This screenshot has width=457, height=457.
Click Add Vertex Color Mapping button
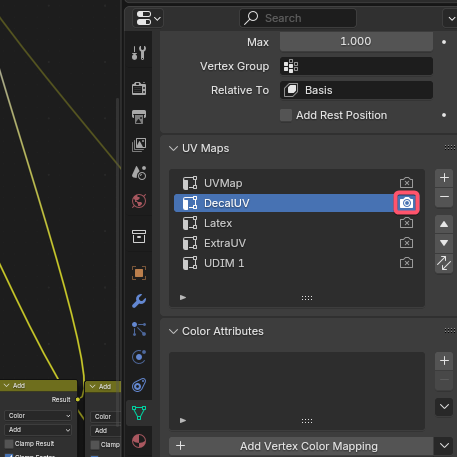301,446
